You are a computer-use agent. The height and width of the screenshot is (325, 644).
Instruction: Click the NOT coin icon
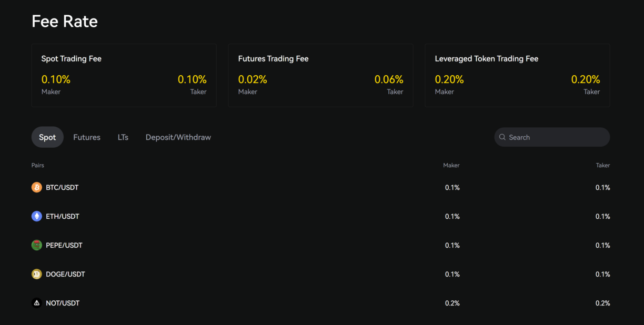tap(36, 303)
